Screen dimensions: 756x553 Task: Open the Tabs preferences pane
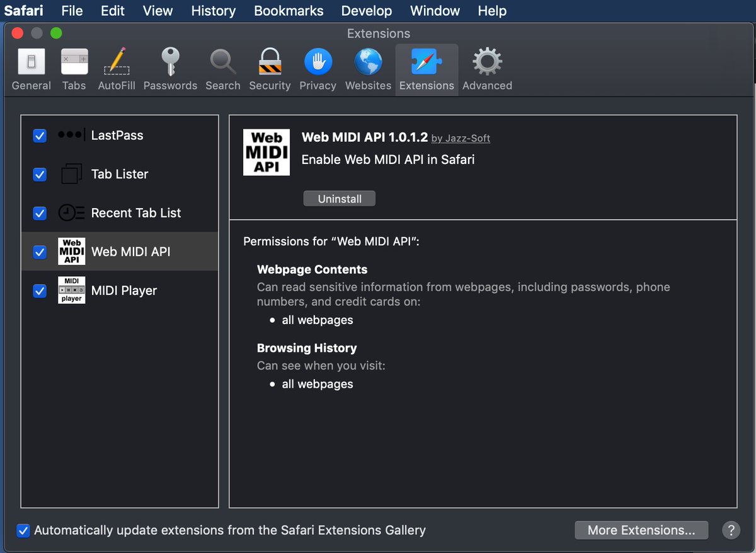[x=74, y=69]
